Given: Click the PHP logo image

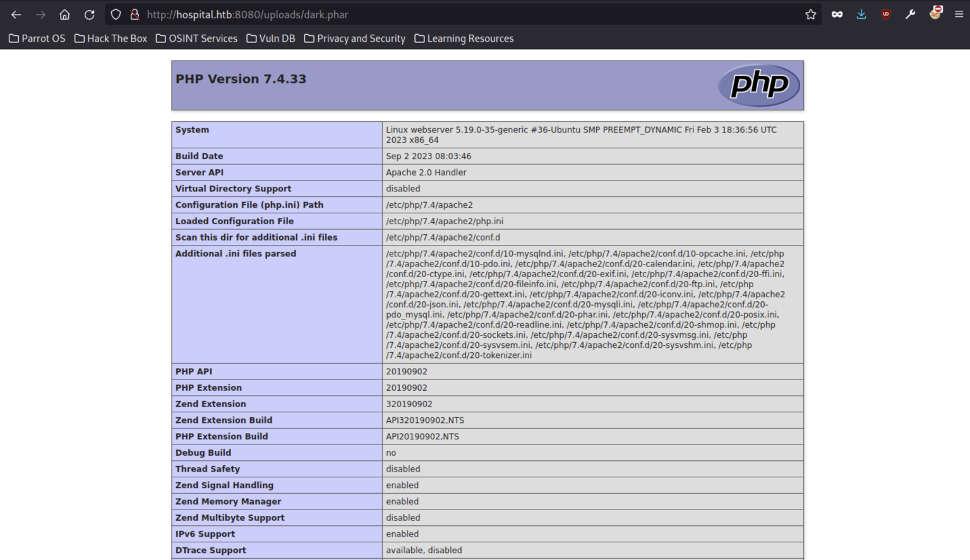Looking at the screenshot, I should (759, 85).
